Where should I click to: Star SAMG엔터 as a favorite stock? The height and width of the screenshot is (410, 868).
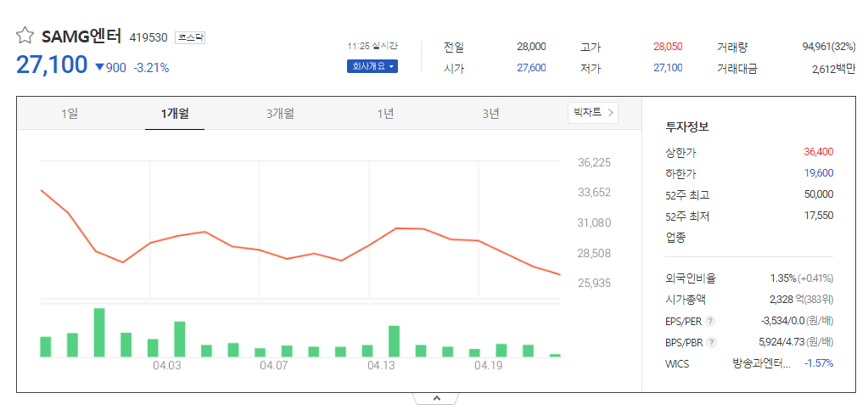click(x=25, y=37)
